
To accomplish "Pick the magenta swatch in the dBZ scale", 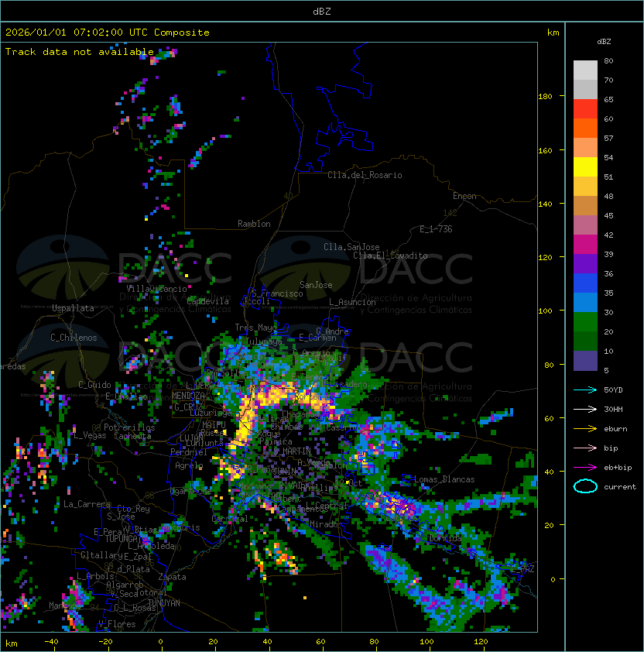I will (585, 244).
